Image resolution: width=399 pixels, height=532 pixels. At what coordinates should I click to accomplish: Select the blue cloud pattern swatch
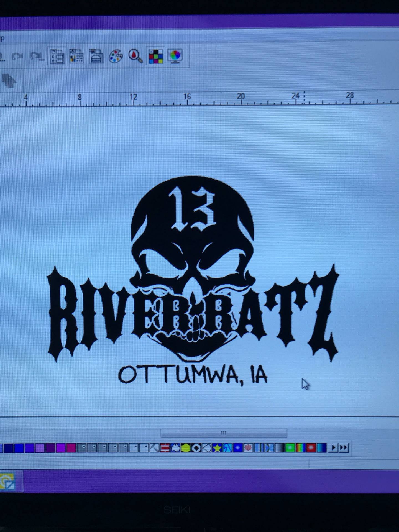175,448
